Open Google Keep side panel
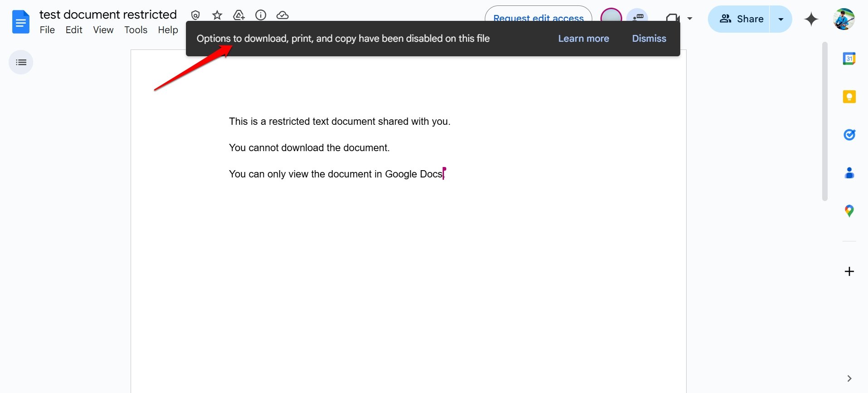868x393 pixels. click(849, 97)
